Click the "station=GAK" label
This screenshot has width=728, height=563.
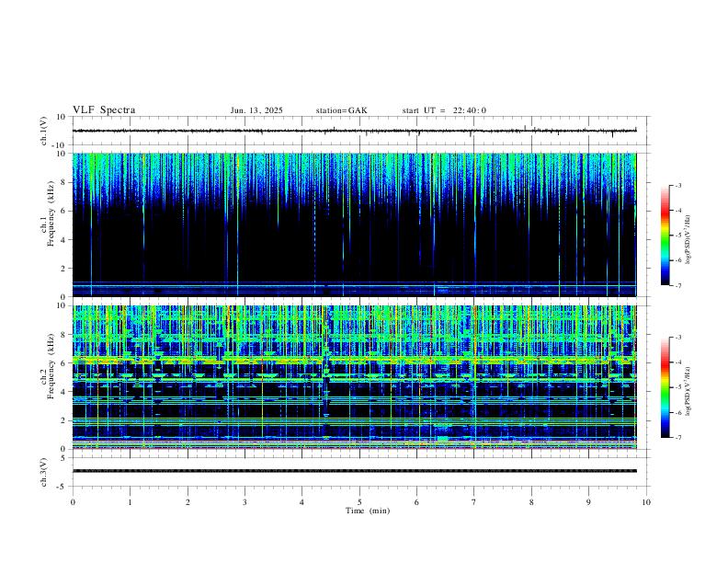[341, 110]
